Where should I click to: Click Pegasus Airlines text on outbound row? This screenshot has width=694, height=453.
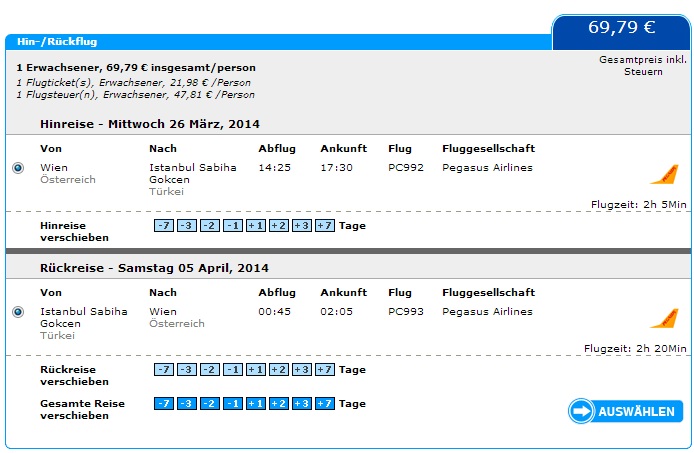pos(487,168)
